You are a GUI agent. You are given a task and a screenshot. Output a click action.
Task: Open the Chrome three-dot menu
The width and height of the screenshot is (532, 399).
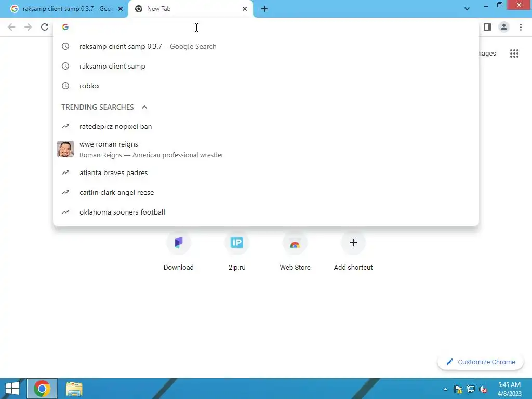pyautogui.click(x=521, y=27)
